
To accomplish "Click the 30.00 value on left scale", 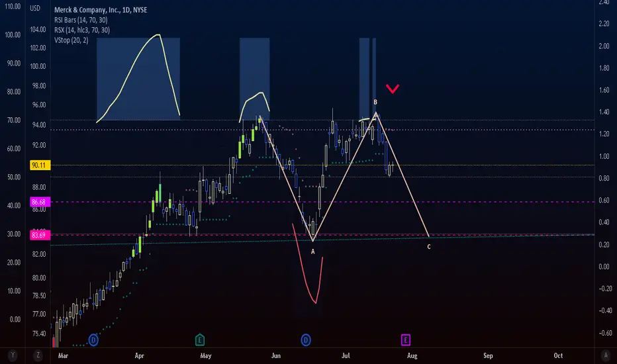I will (x=13, y=234).
